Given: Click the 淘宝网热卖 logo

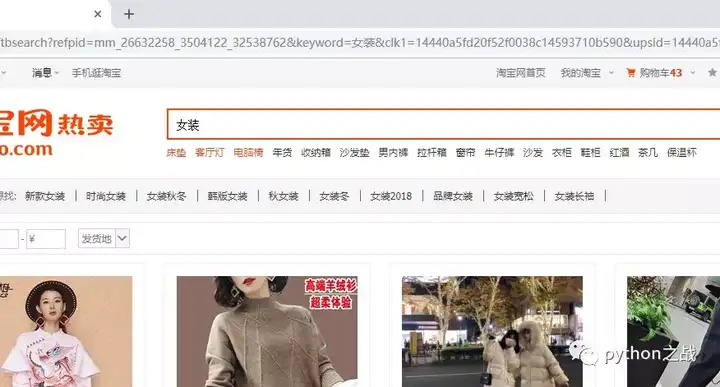Looking at the screenshot, I should (x=56, y=132).
